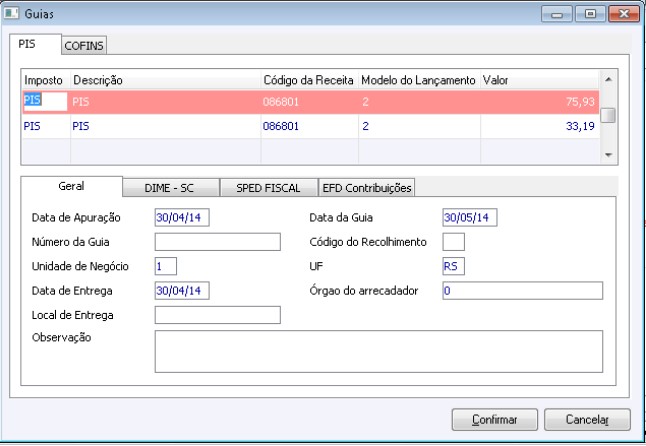This screenshot has height=446, width=646.
Task: Switch to SPED FISCAL tab
Action: coord(269,188)
